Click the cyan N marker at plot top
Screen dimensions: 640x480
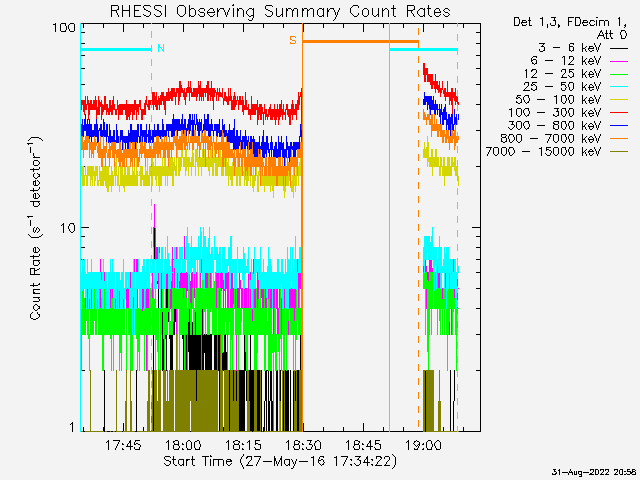click(161, 48)
